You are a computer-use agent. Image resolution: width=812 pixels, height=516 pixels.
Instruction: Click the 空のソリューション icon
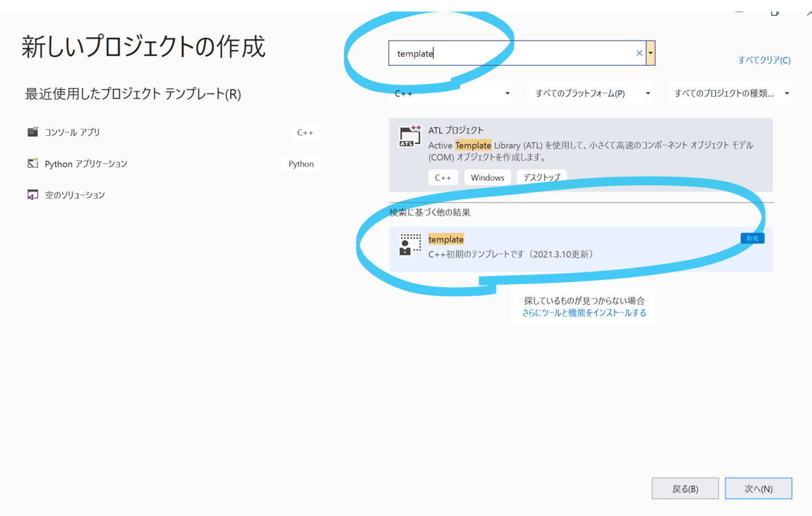tap(32, 195)
